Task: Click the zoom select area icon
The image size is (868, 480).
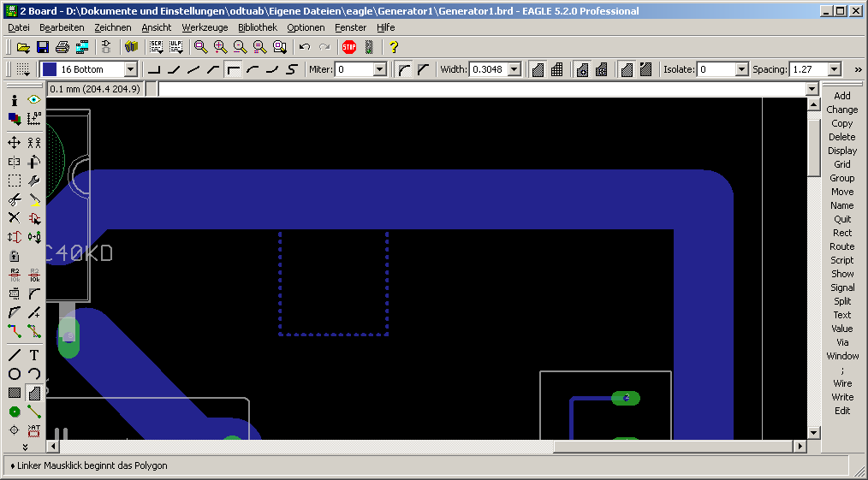Action: (280, 47)
